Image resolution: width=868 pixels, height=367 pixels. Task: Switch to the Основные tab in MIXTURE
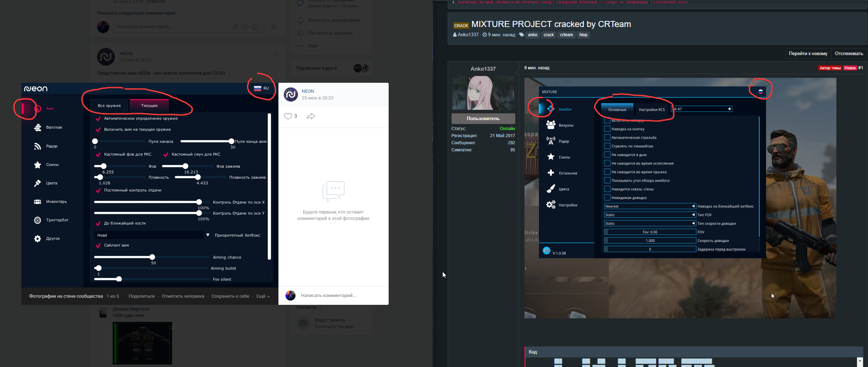(x=617, y=109)
